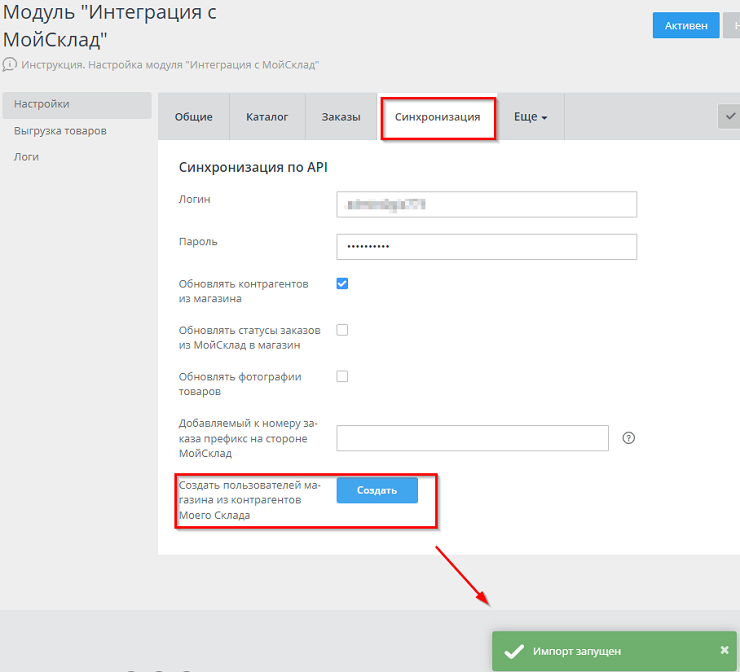Switch to the 'Общие' tab
The image size is (740, 672).
pyautogui.click(x=194, y=117)
